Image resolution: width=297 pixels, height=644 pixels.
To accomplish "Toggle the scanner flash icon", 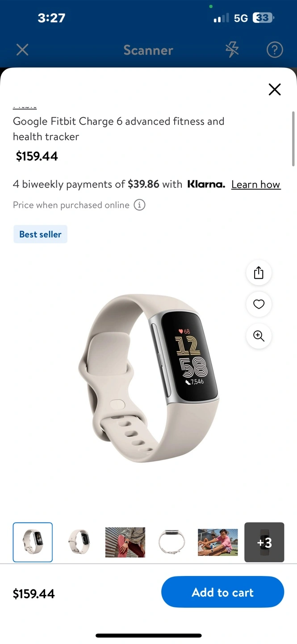I will (232, 50).
